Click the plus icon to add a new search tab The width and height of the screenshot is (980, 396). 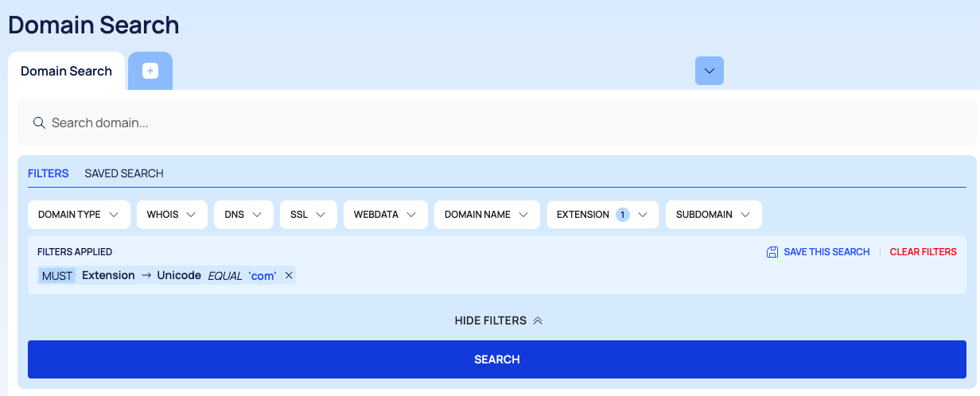click(150, 71)
